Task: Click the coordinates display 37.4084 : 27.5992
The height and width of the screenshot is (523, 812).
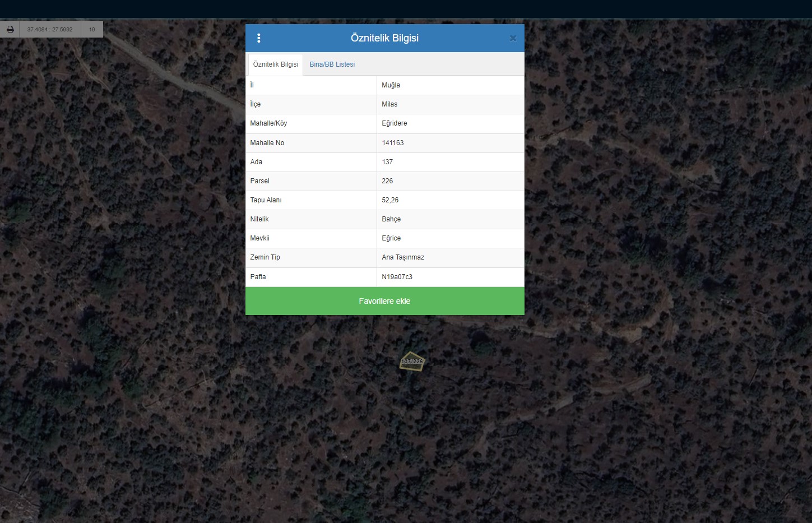Action: coord(50,29)
